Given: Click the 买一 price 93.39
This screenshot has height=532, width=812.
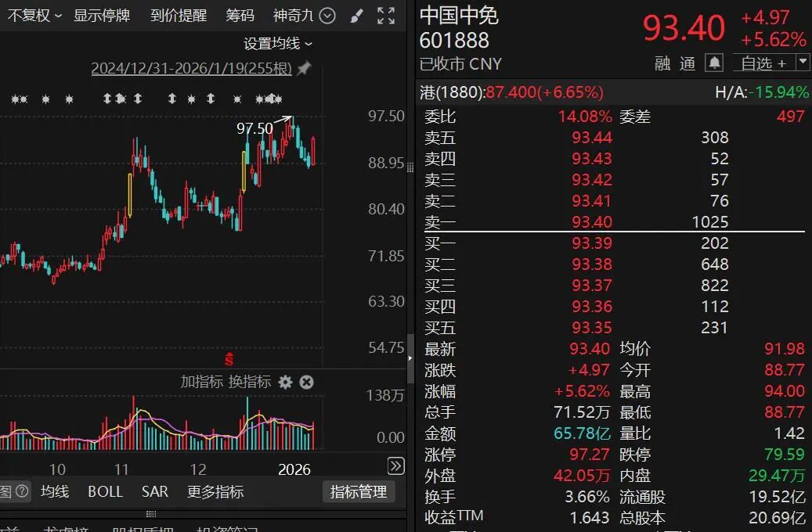Looking at the screenshot, I should coord(591,243).
